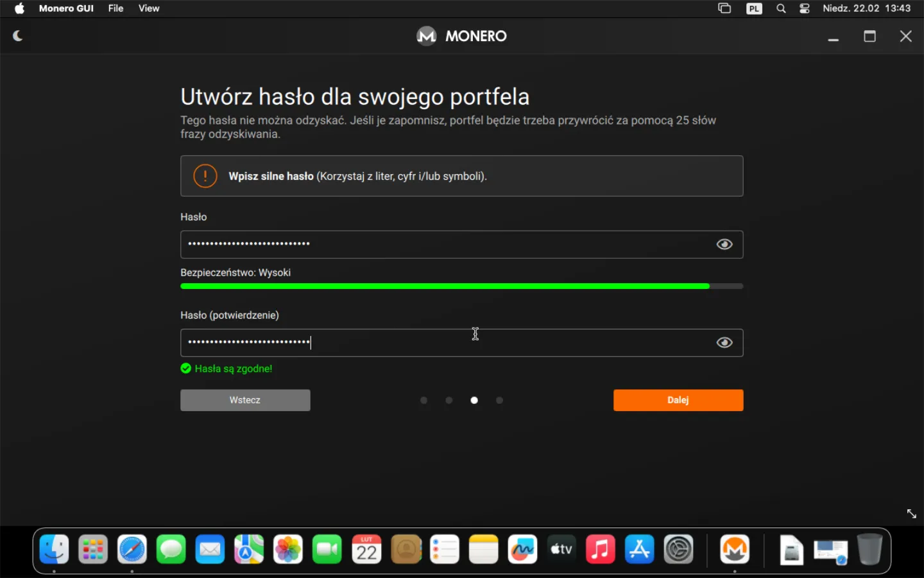Click the 'Utwórz hasło dla swojego portfela' heading
Image resolution: width=924 pixels, height=578 pixels.
[355, 97]
